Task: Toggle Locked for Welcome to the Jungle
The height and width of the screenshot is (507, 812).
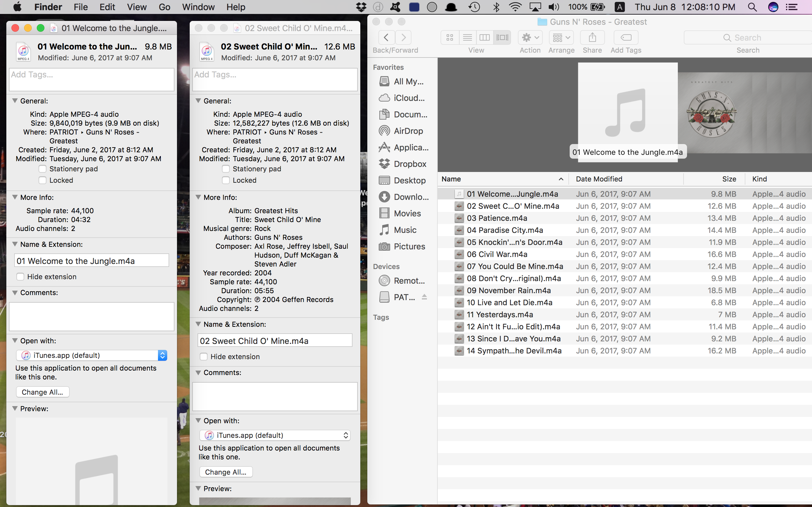Action: click(43, 180)
